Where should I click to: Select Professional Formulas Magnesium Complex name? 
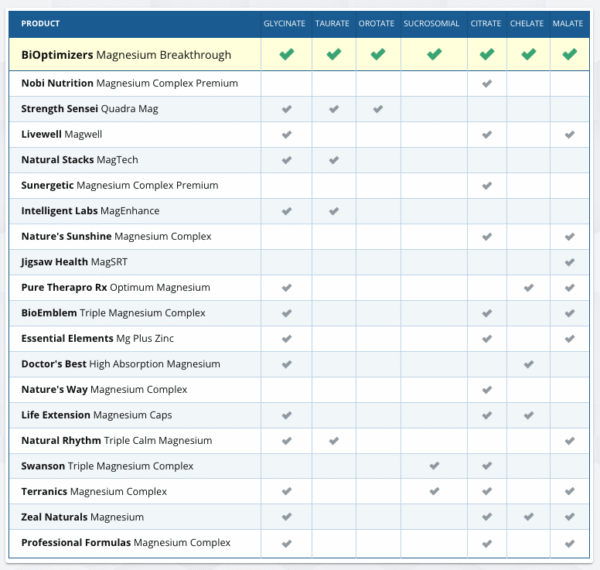click(126, 543)
